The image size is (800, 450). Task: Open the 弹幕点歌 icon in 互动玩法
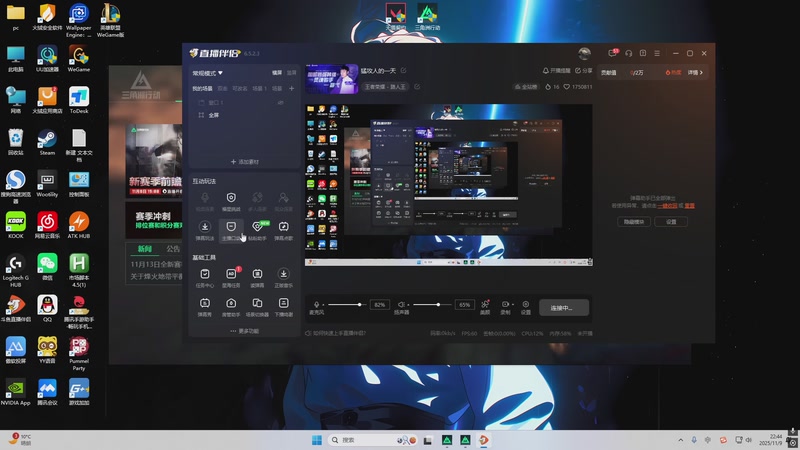[x=284, y=230]
